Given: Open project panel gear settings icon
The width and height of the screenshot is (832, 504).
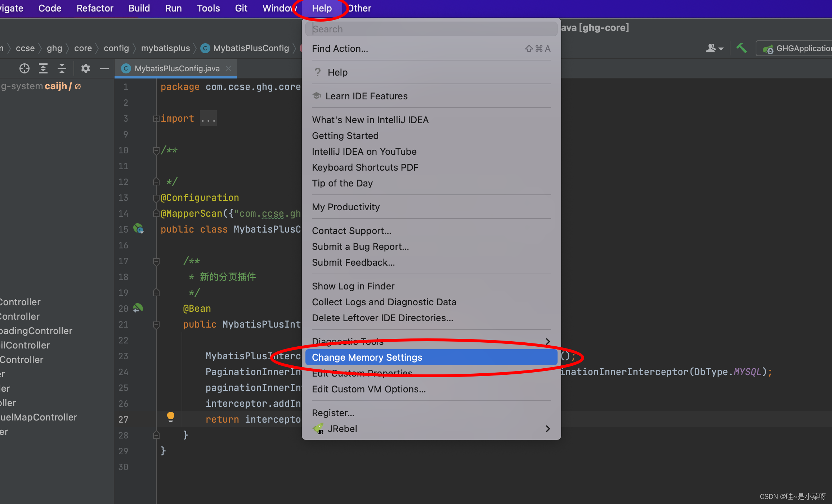Looking at the screenshot, I should [x=85, y=68].
